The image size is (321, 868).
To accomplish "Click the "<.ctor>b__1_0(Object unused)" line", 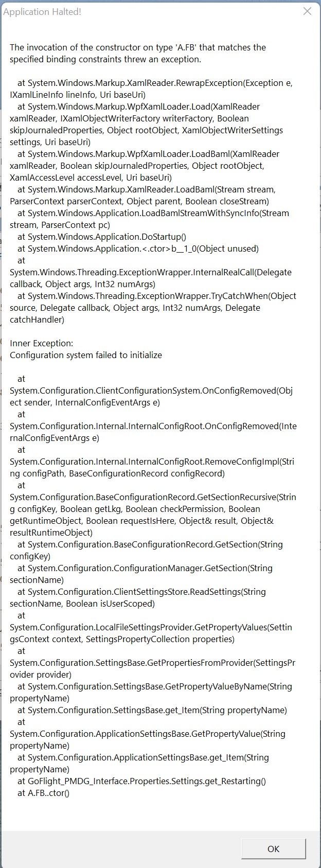I will click(x=138, y=249).
